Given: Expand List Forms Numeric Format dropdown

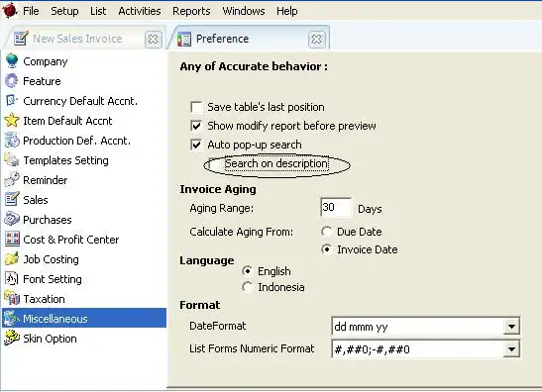Looking at the screenshot, I should click(x=511, y=349).
